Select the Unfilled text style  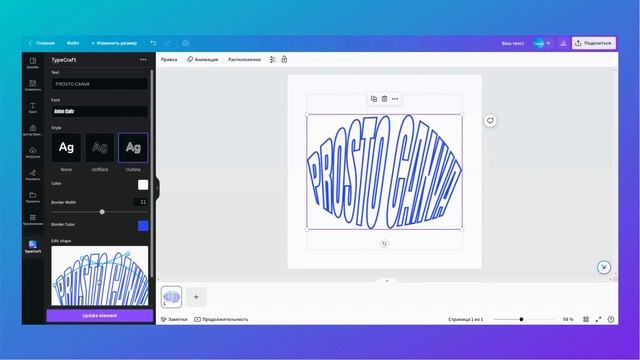100,147
